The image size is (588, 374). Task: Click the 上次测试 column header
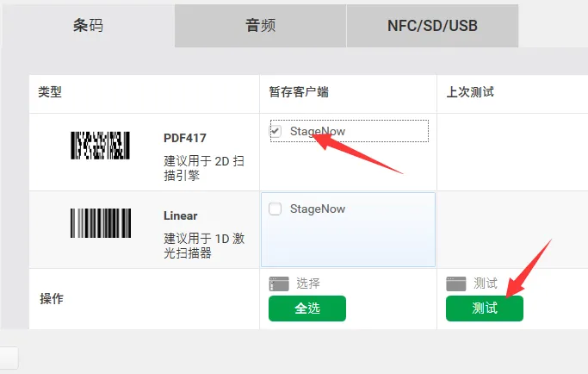click(469, 91)
